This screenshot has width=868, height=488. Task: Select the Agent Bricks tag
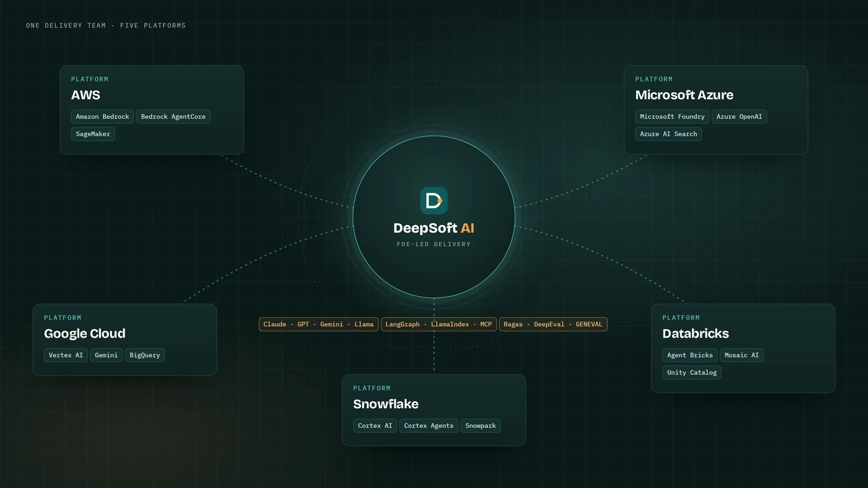tap(690, 355)
